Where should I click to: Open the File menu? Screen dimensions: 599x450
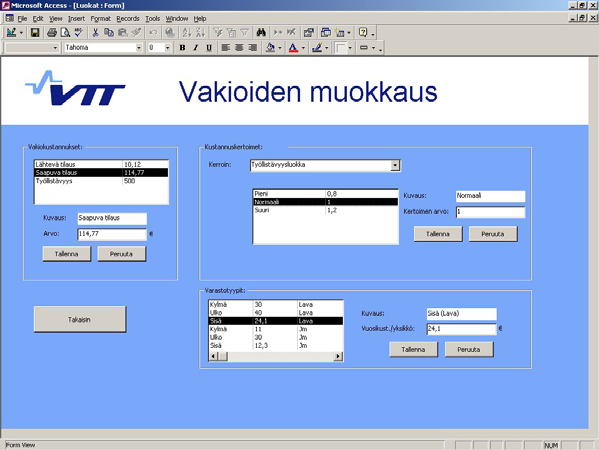click(22, 18)
